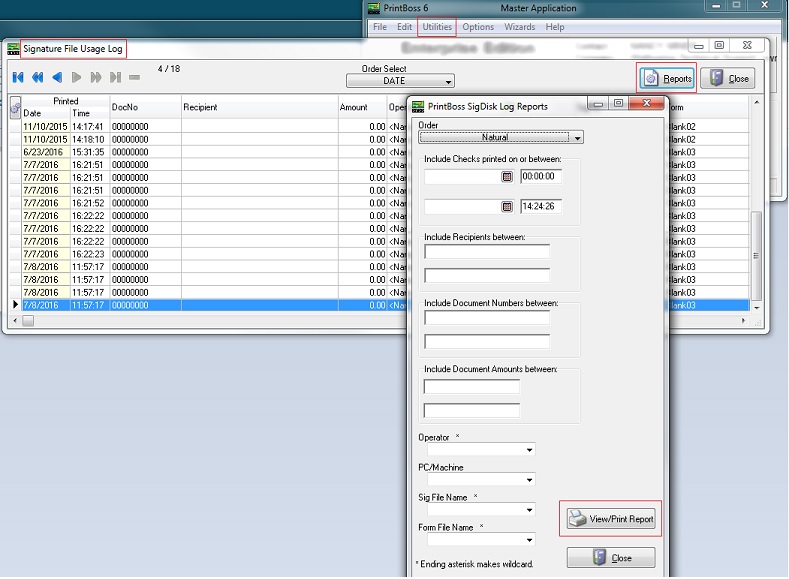Open the Utilities menu
The height and width of the screenshot is (579, 789).
(437, 27)
